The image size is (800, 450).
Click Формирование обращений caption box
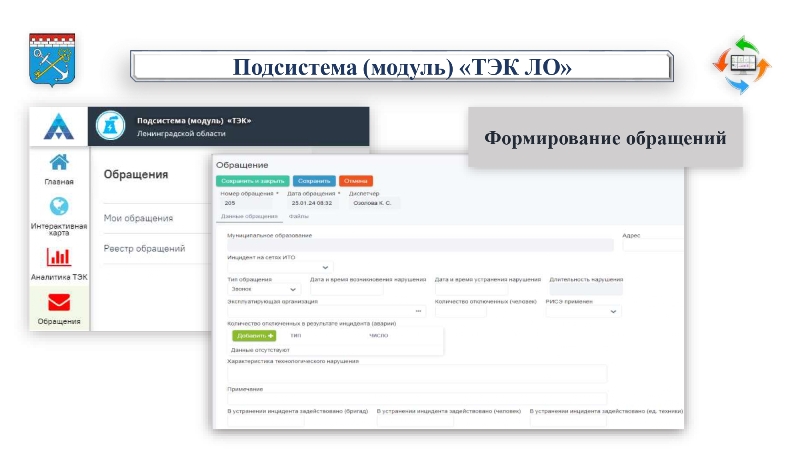point(605,138)
